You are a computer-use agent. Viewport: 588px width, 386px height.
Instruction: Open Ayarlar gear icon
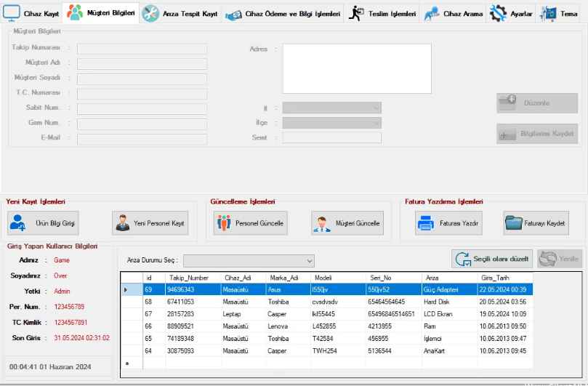(x=498, y=14)
